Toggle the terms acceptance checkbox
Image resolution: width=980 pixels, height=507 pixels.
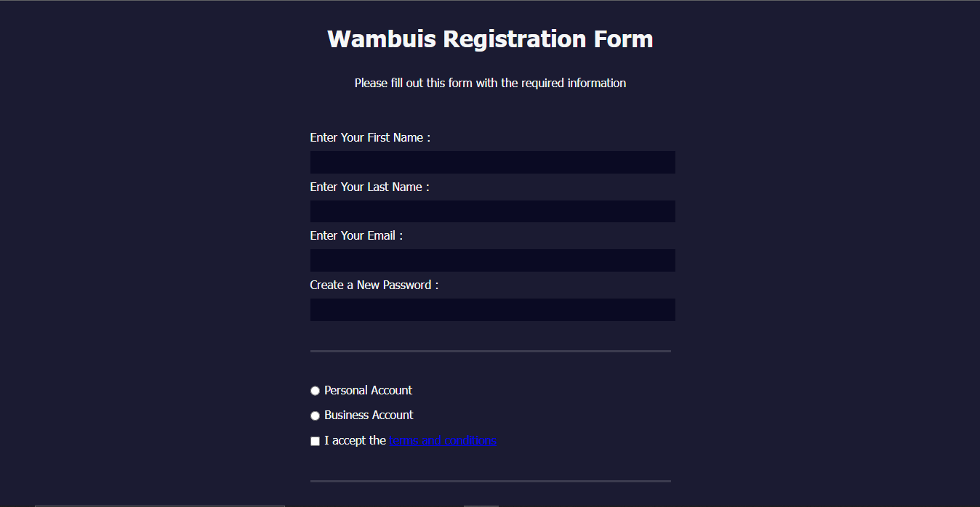314,440
